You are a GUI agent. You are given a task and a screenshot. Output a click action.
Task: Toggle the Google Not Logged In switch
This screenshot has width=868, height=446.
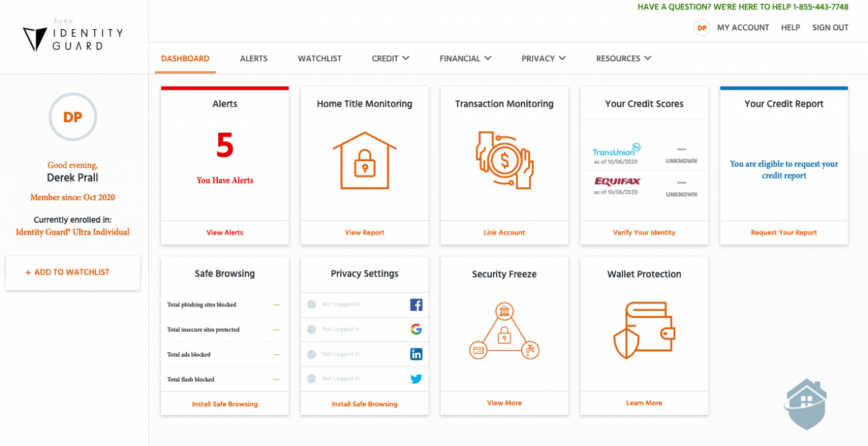pyautogui.click(x=311, y=329)
